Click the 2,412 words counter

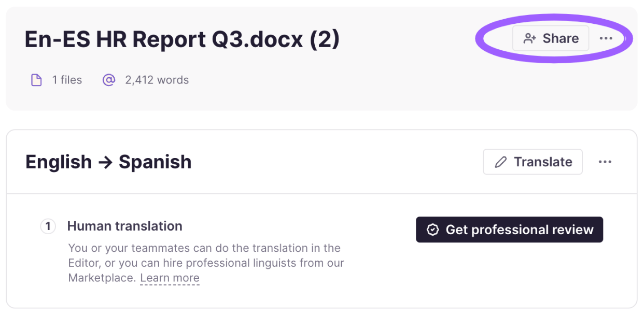tap(157, 79)
